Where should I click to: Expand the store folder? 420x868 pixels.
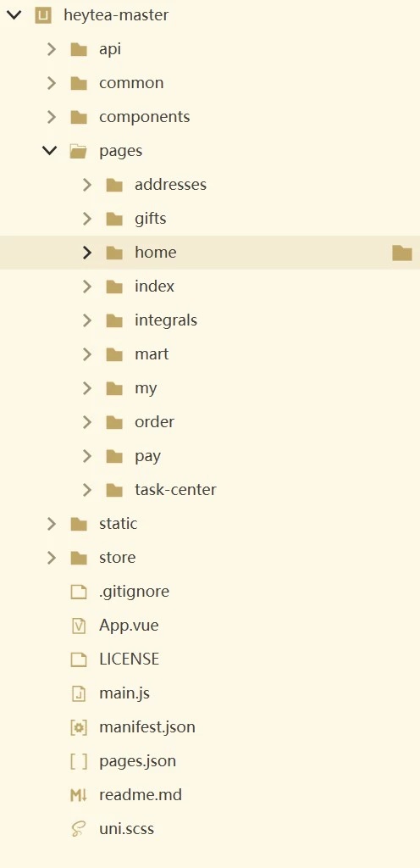(52, 558)
